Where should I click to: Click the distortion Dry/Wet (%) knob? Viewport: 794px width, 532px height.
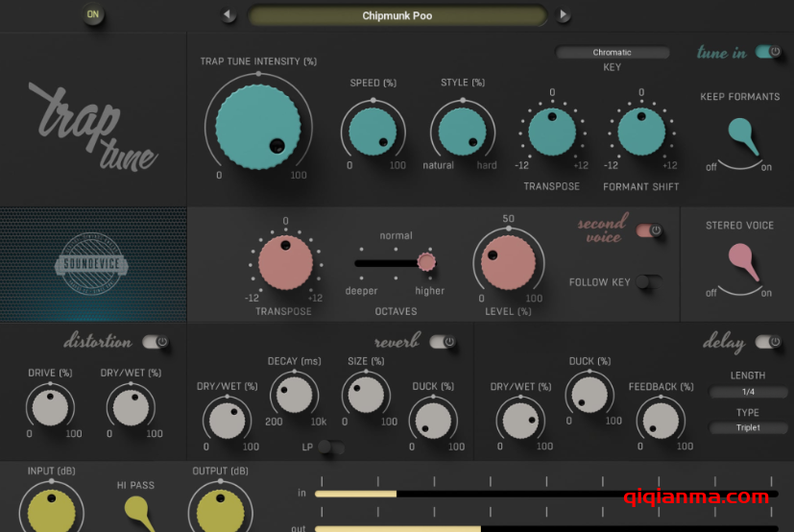(131, 407)
